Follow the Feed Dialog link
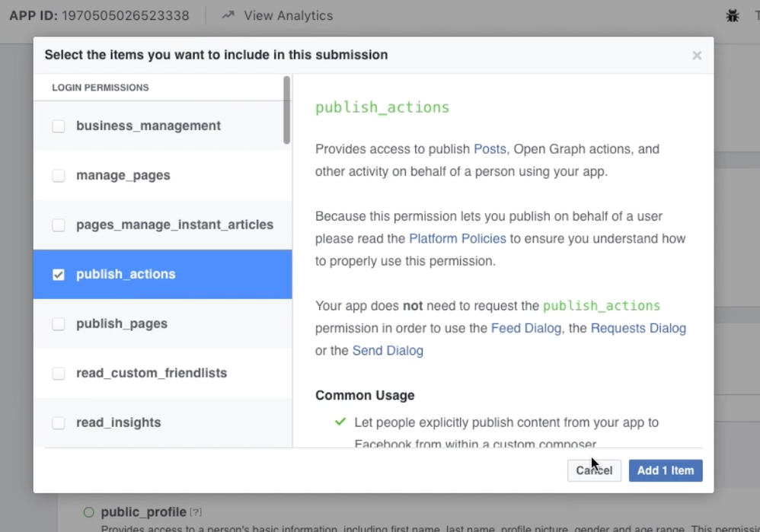Screen dimensions: 760x532 [x=525, y=329]
